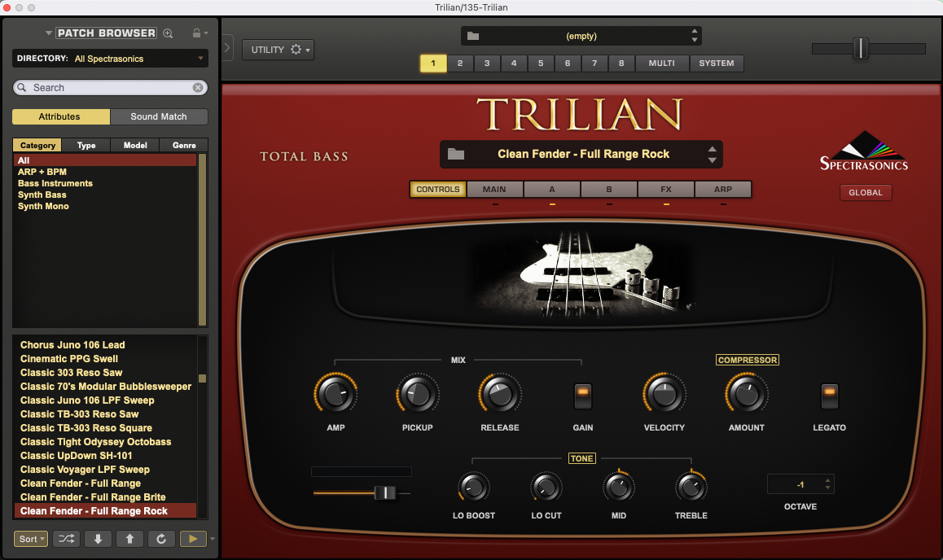Toggle the patch browser lock icon

point(196,33)
